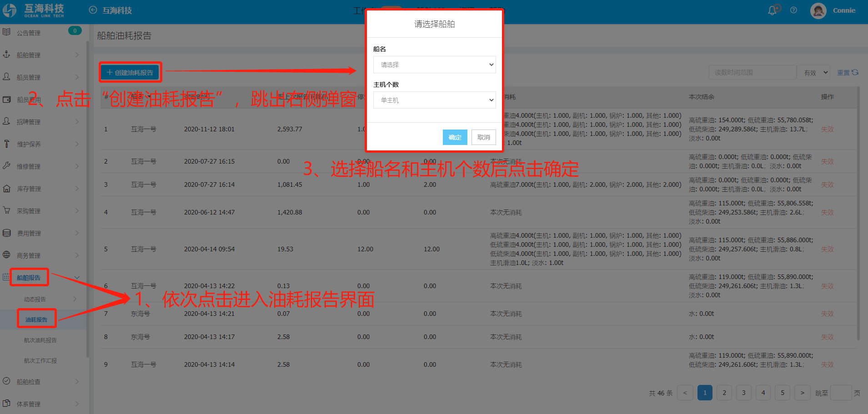
Task: Click the previous page arrow button
Action: (x=685, y=393)
